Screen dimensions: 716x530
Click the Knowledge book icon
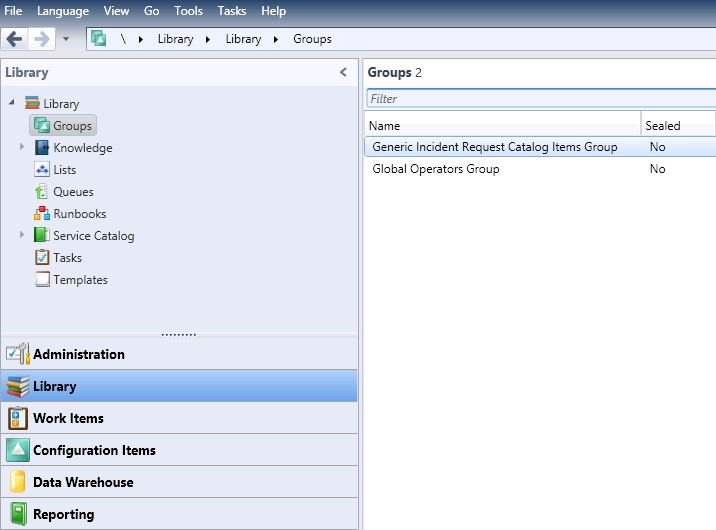pos(42,147)
